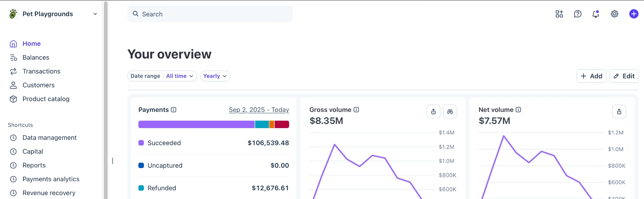The width and height of the screenshot is (644, 199).
Task: Click clock icon beside Revenue recovery
Action: (x=13, y=193)
